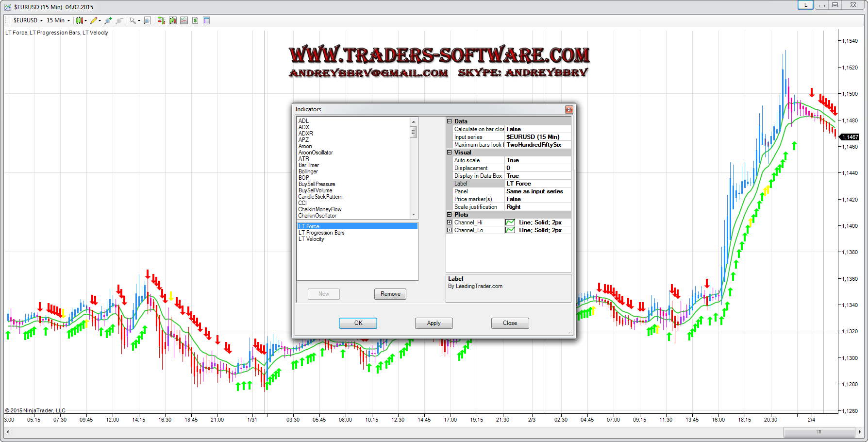Click the zoom in magnifier icon
The image size is (868, 442).
pos(108,20)
